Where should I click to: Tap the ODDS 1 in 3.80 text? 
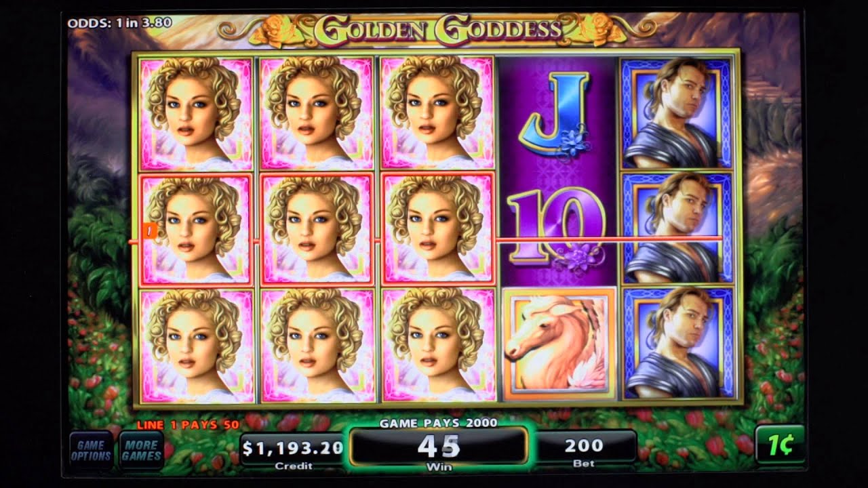pyautogui.click(x=119, y=22)
